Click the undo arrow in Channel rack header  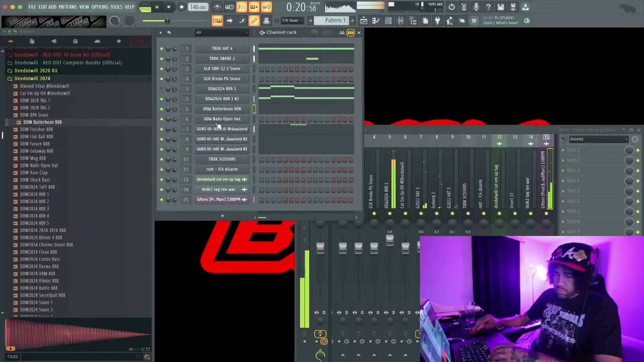point(169,33)
